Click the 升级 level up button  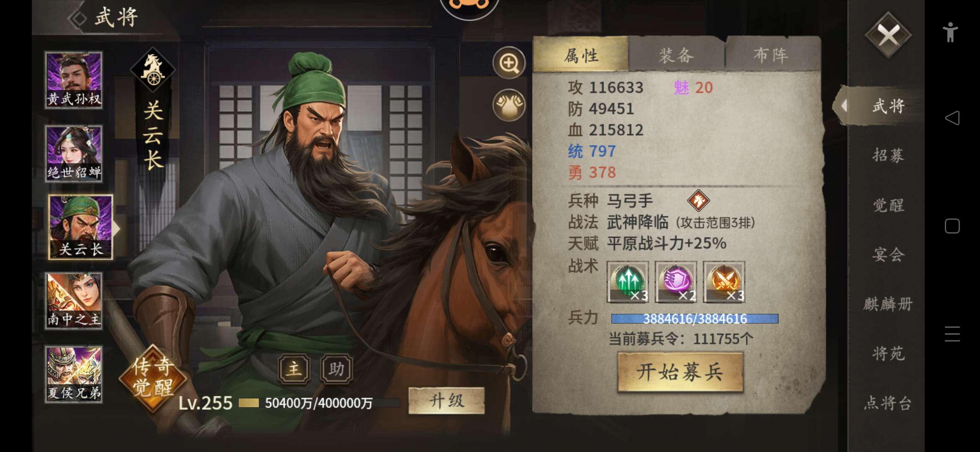(x=446, y=401)
